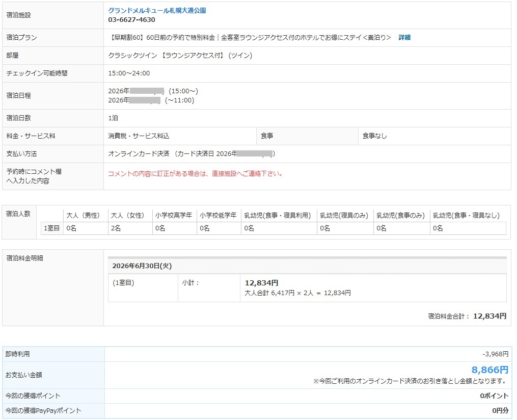Click the 乳幼児(食事のみ) column header
The width and height of the screenshot is (517, 420).
pyautogui.click(x=400, y=216)
